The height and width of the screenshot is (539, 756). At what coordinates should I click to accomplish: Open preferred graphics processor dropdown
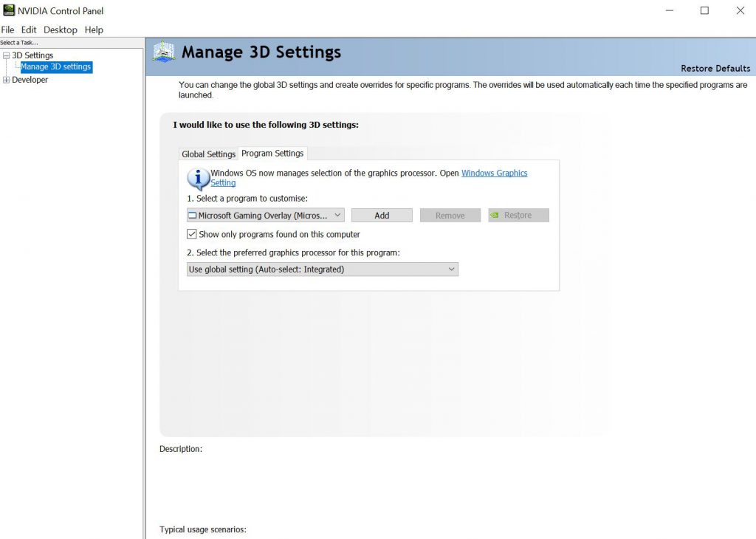pos(322,269)
